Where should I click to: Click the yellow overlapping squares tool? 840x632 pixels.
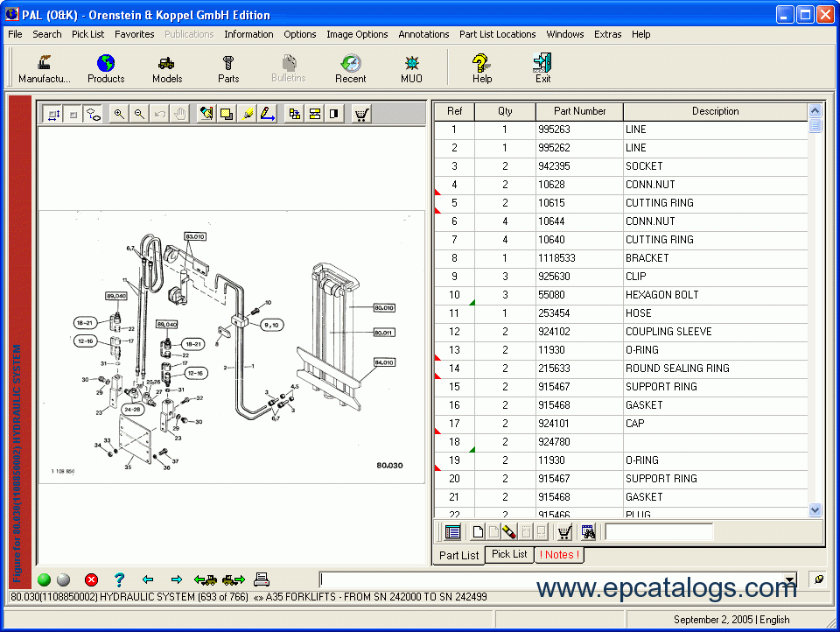pyautogui.click(x=227, y=114)
